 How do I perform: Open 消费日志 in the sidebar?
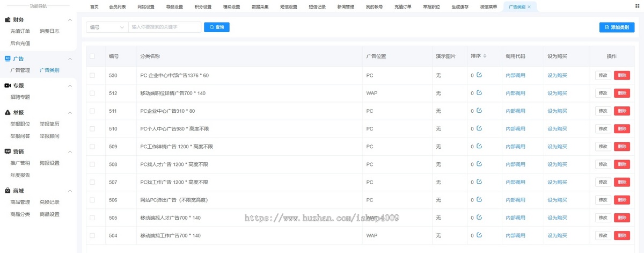[49, 31]
